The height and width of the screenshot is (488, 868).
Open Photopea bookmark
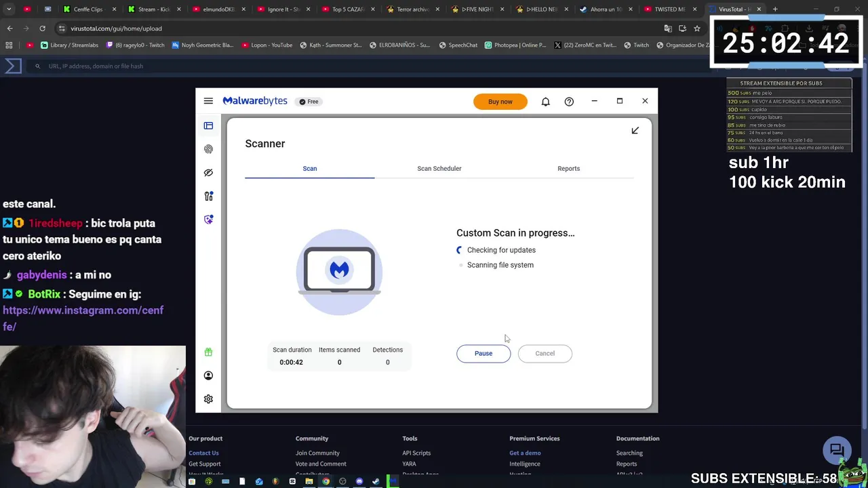coord(515,45)
